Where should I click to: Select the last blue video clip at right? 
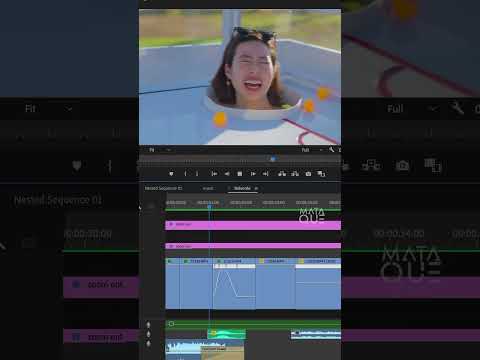(x=318, y=283)
